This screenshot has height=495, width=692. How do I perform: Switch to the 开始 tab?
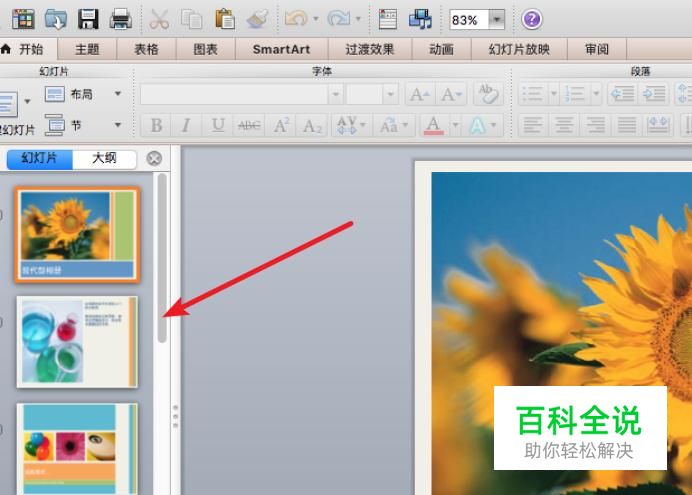(x=28, y=49)
